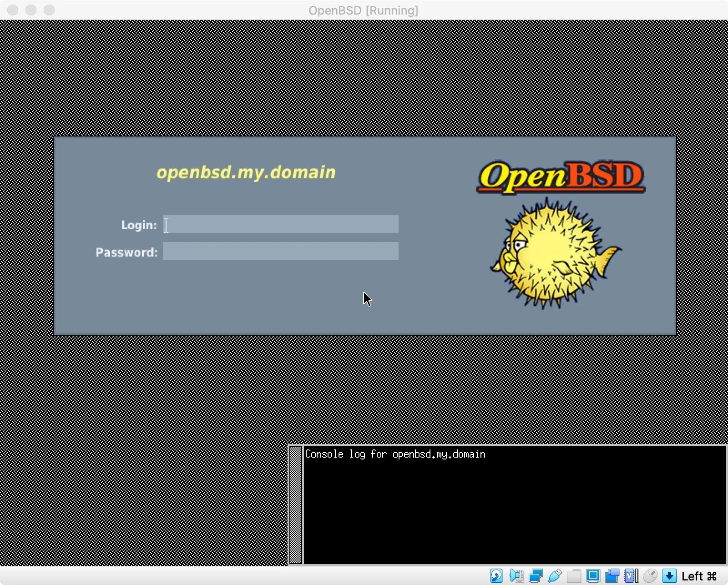Click the OpenBSD logo text

(x=561, y=177)
